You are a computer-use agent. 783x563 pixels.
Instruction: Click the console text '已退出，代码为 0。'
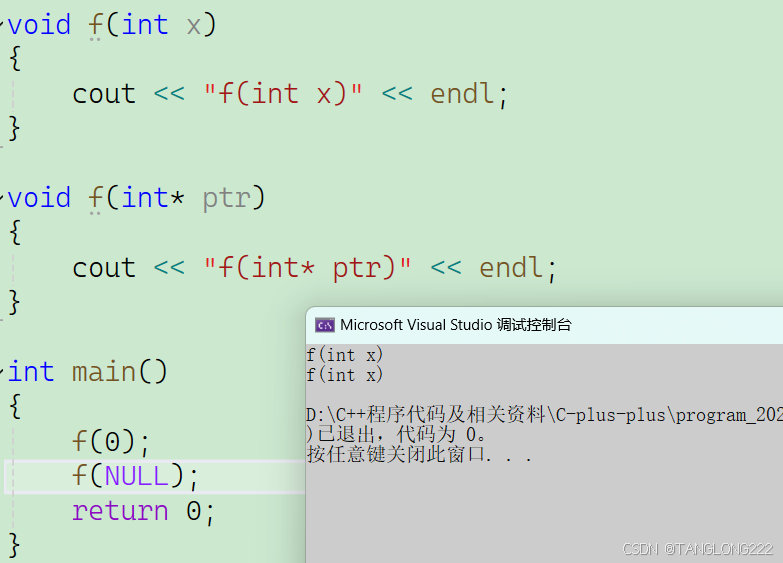point(402,434)
